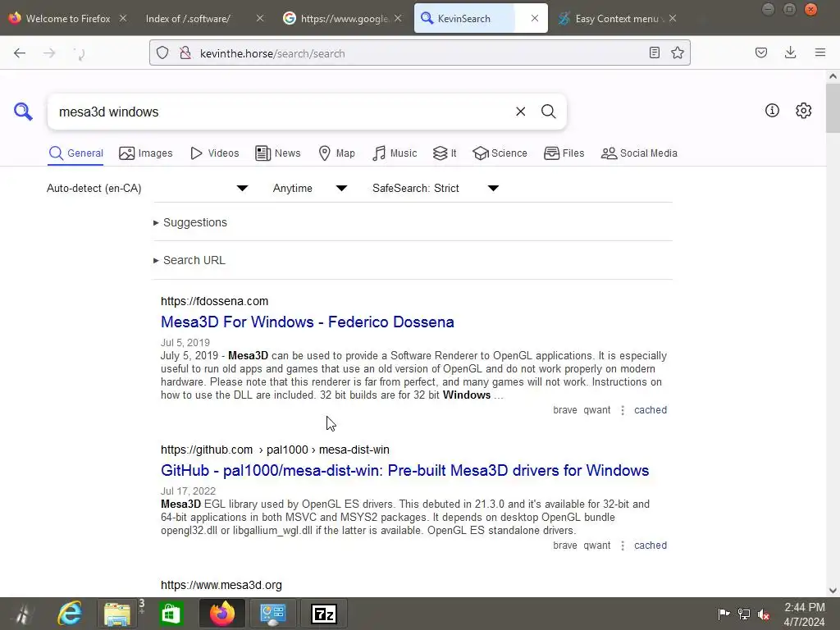Screen dimensions: 840x630
Task: Click the Action Center flag tray icon
Action: tap(724, 614)
